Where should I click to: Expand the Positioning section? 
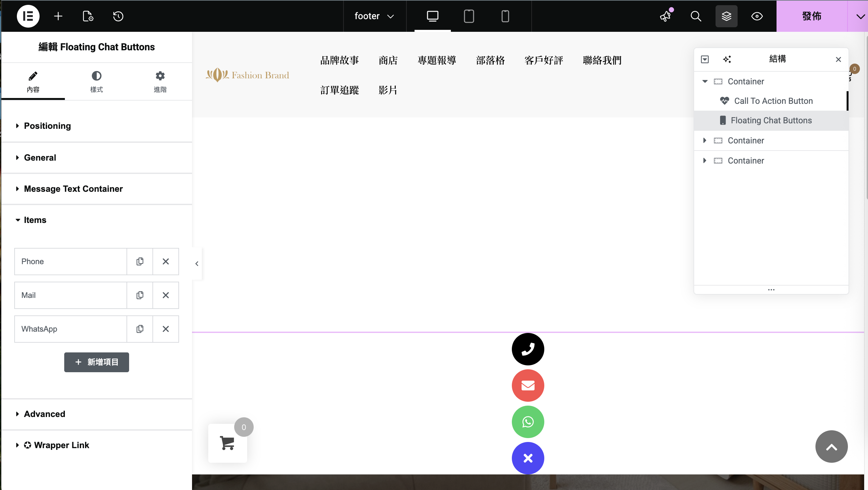pyautogui.click(x=47, y=126)
